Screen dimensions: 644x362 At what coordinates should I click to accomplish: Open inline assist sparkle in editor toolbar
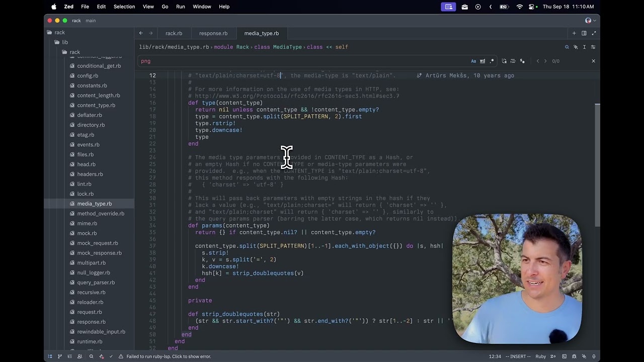click(576, 47)
